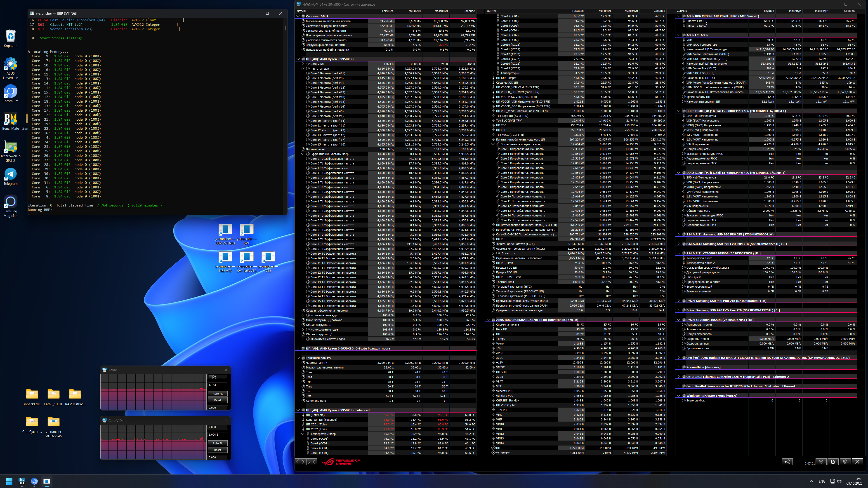Click the expand columns left-right arrows icon
Screen dimensions: 868x488
301,462
